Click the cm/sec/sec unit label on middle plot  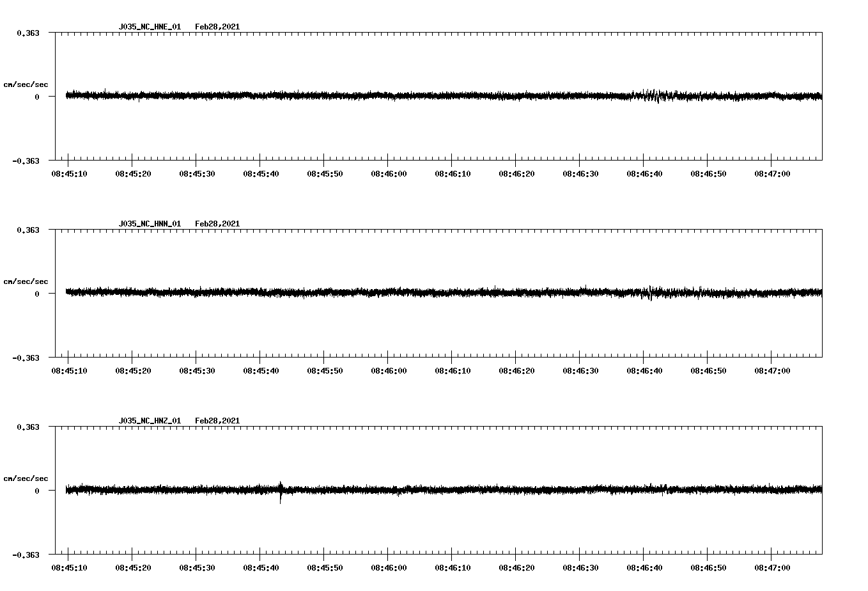tap(27, 281)
